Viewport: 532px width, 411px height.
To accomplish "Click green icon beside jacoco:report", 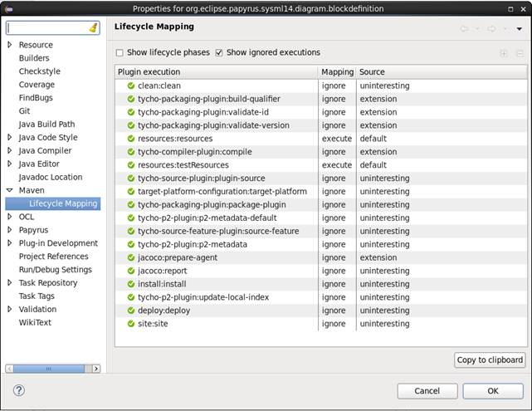I will click(131, 272).
